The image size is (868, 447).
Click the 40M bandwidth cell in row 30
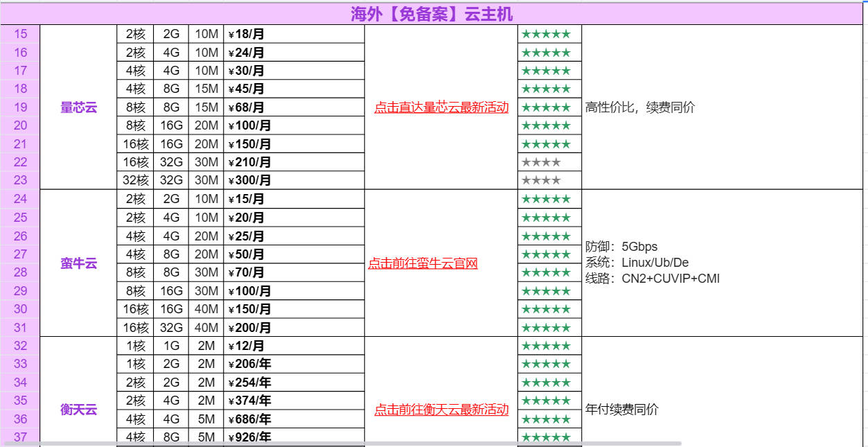(x=206, y=309)
